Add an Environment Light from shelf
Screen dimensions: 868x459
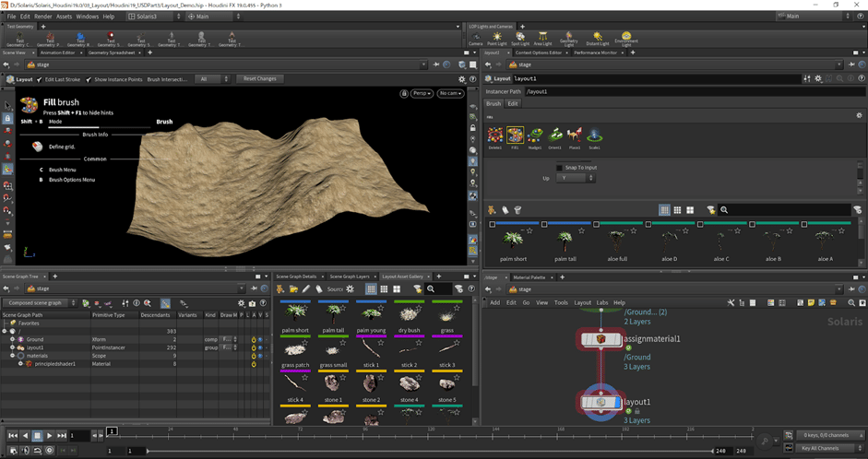point(626,37)
